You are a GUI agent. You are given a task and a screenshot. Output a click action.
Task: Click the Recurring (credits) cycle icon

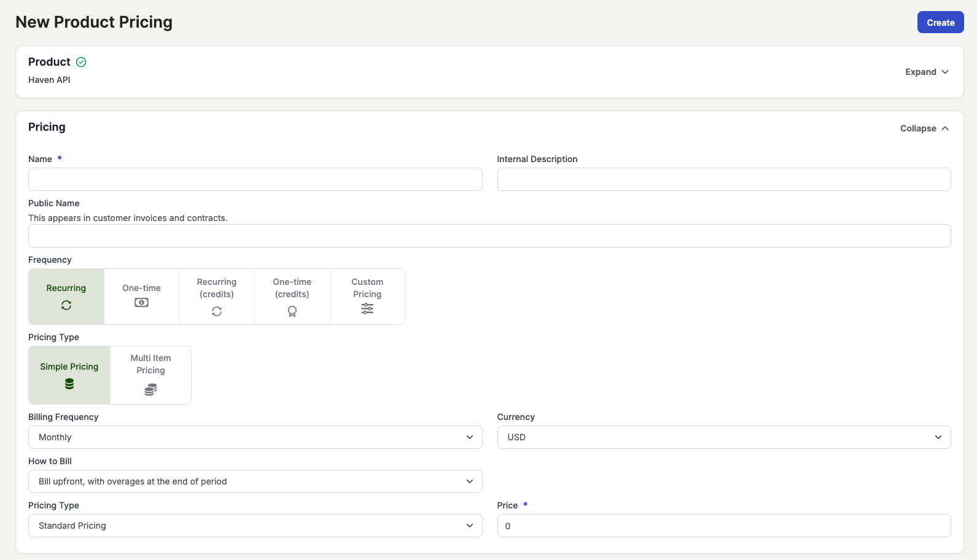[x=217, y=311]
